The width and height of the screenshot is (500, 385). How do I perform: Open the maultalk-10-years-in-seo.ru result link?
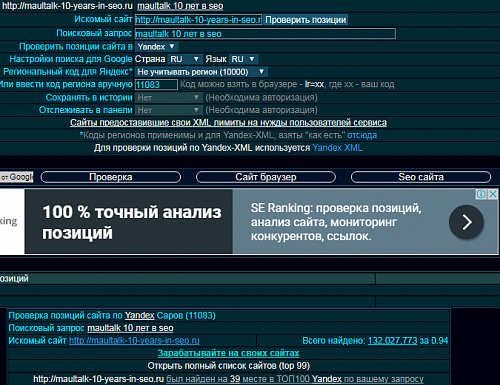[x=134, y=341]
